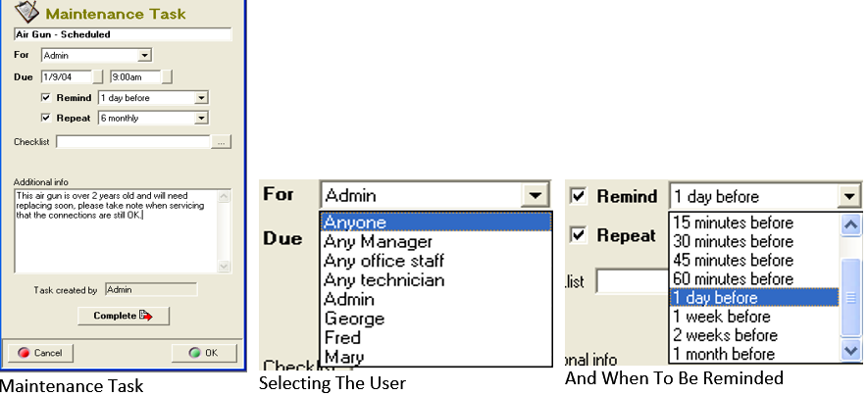
Task: Toggle the Repeat checkbox in task dialog
Action: click(46, 118)
